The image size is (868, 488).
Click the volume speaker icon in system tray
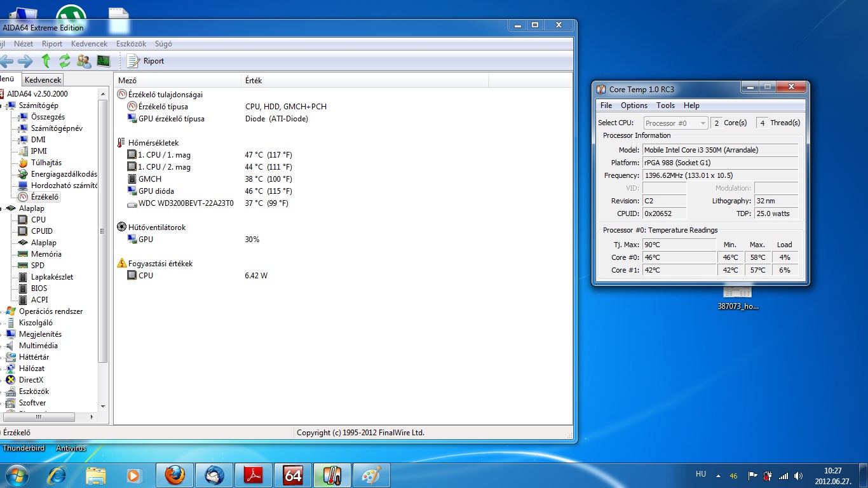tap(798, 475)
